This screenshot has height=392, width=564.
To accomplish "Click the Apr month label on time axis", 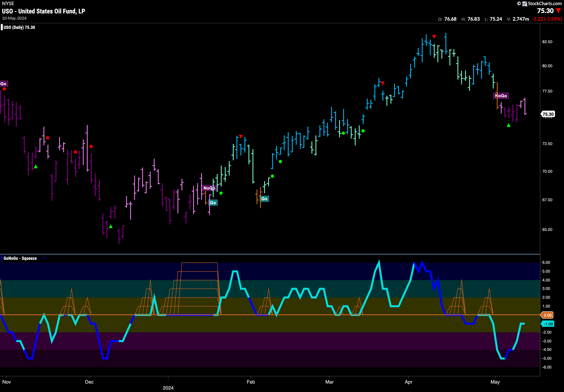I will click(x=409, y=382).
